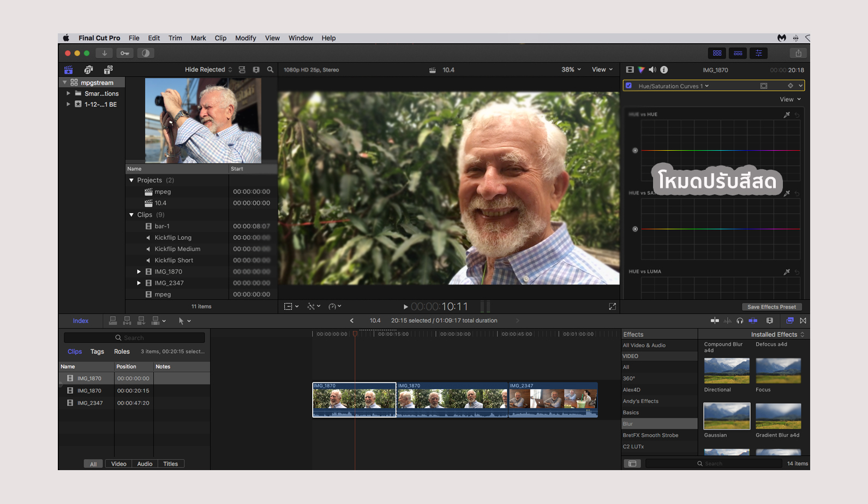Select the IMG_2347 clip in the timeline
The width and height of the screenshot is (868, 504).
[553, 400]
